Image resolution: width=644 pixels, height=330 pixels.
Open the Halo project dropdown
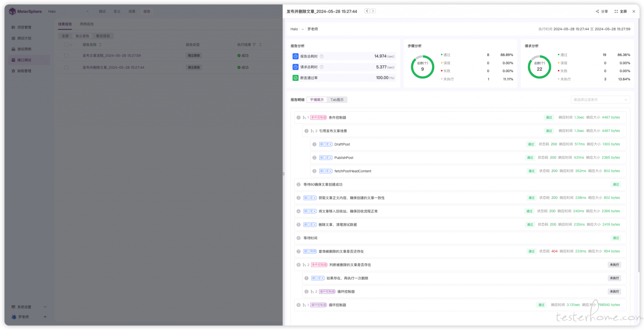(x=69, y=11)
